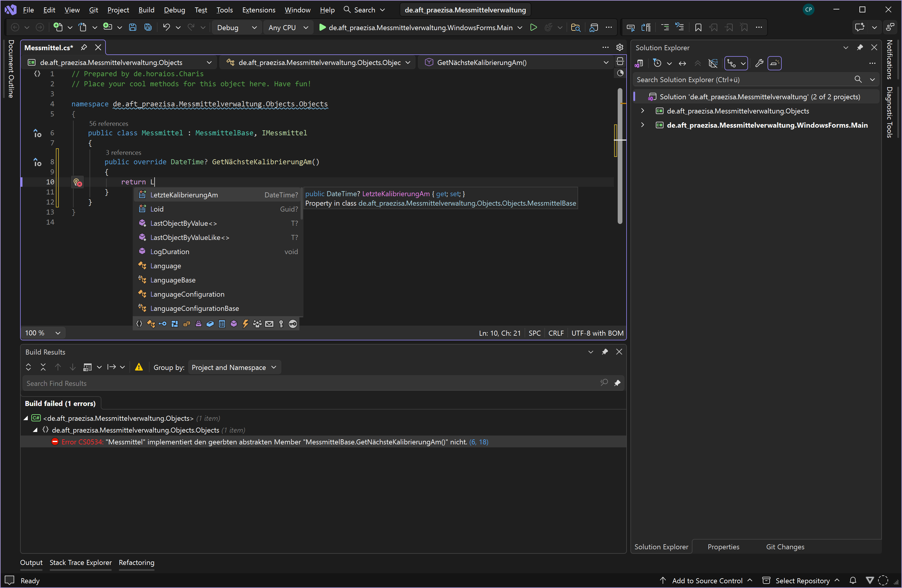Viewport: 902px width, 588px height.
Task: Open the editor settings gear icon
Action: click(620, 47)
